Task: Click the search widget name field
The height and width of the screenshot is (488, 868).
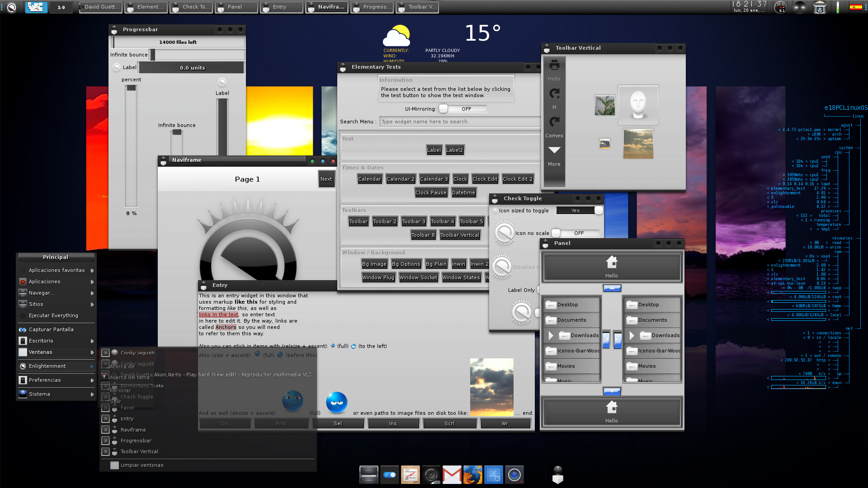Action: 459,122
